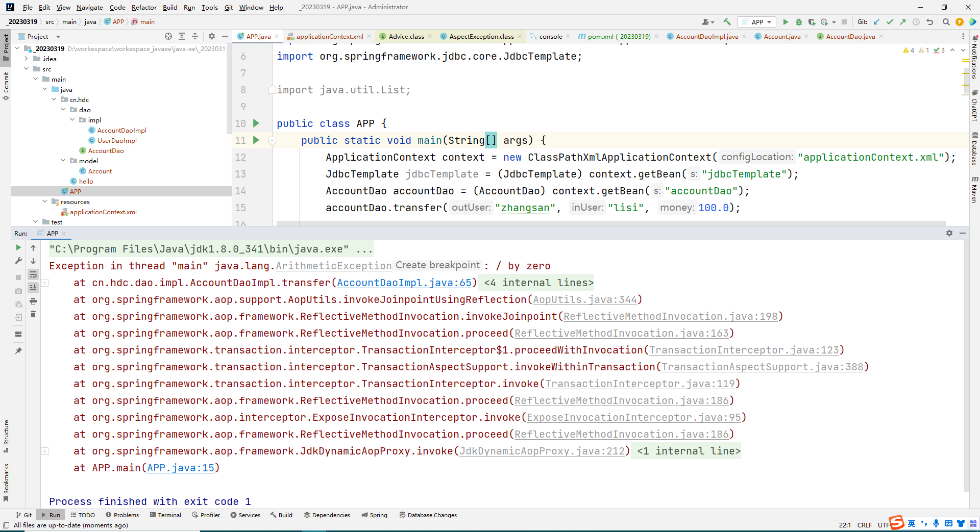Click run gutter icon for main method

point(256,140)
